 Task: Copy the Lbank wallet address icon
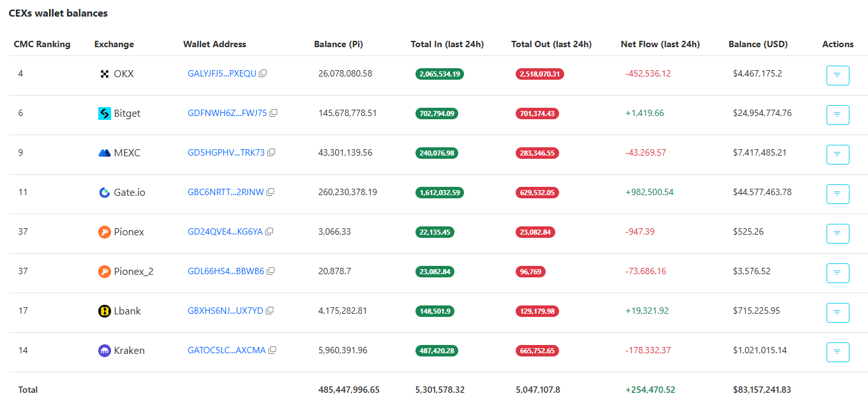point(270,311)
